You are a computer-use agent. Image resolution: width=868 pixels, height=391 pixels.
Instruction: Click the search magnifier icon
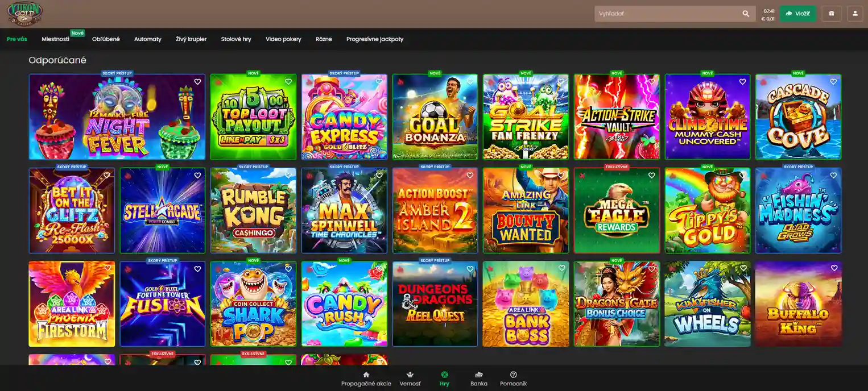click(x=746, y=14)
